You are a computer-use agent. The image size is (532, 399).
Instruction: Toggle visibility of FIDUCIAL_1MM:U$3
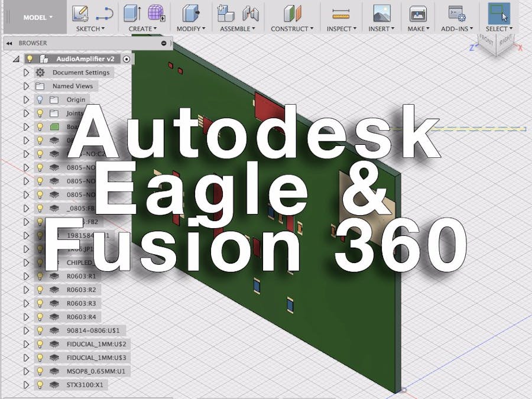(40, 357)
